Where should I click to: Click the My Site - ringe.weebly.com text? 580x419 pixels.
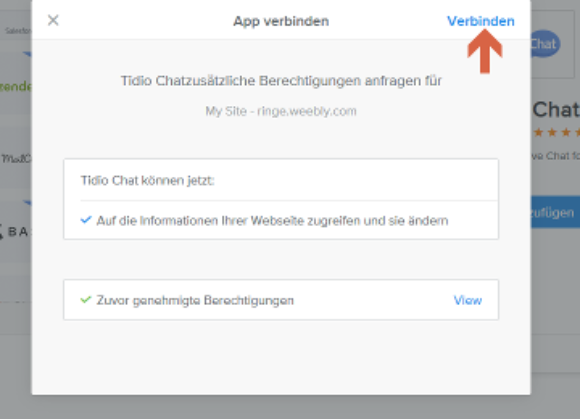281,111
